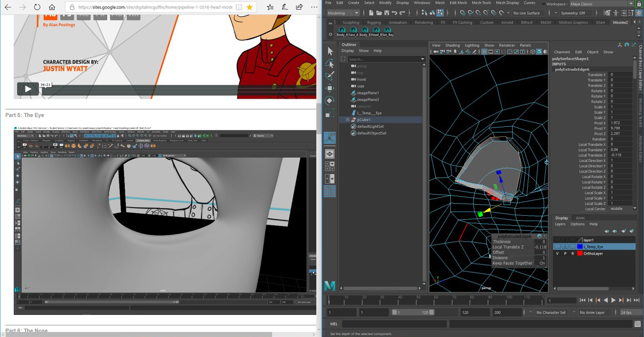The width and height of the screenshot is (644, 337).
Task: Go to browser home page icon
Action: (x=52, y=8)
